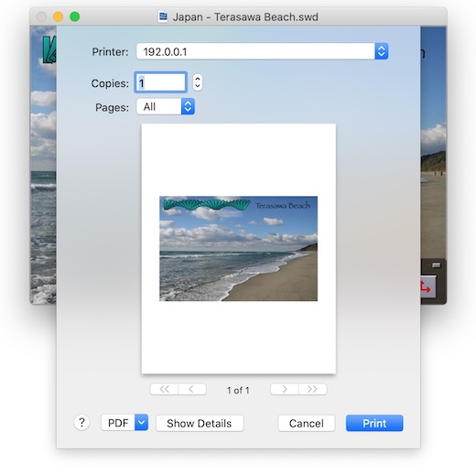
Task: Go to next page with right arrow
Action: click(285, 389)
